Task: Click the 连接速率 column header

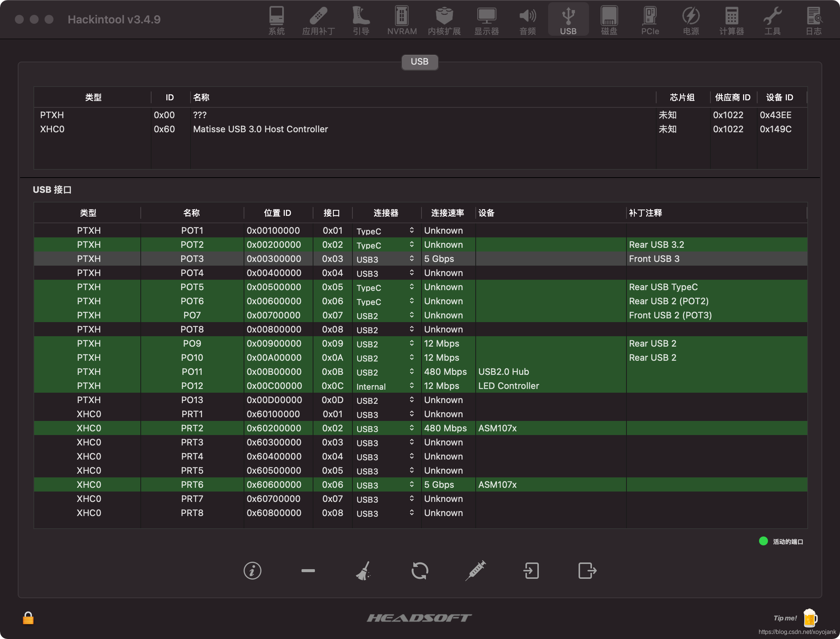Action: [448, 213]
